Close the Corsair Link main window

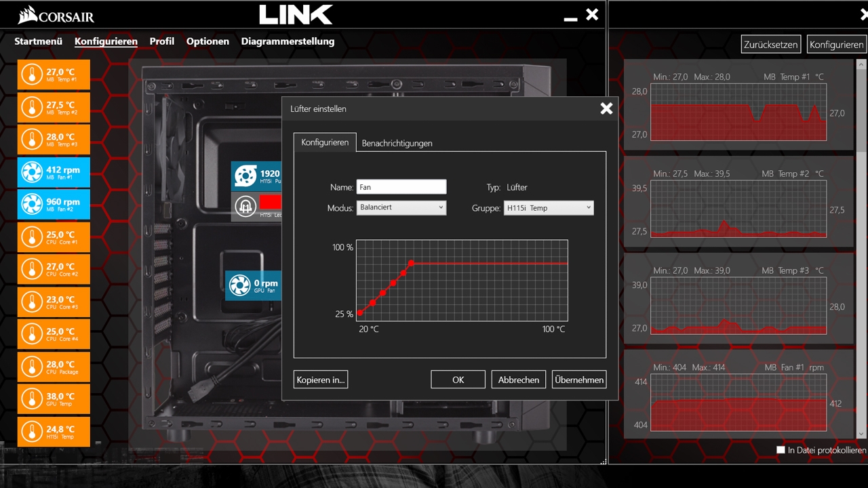592,14
